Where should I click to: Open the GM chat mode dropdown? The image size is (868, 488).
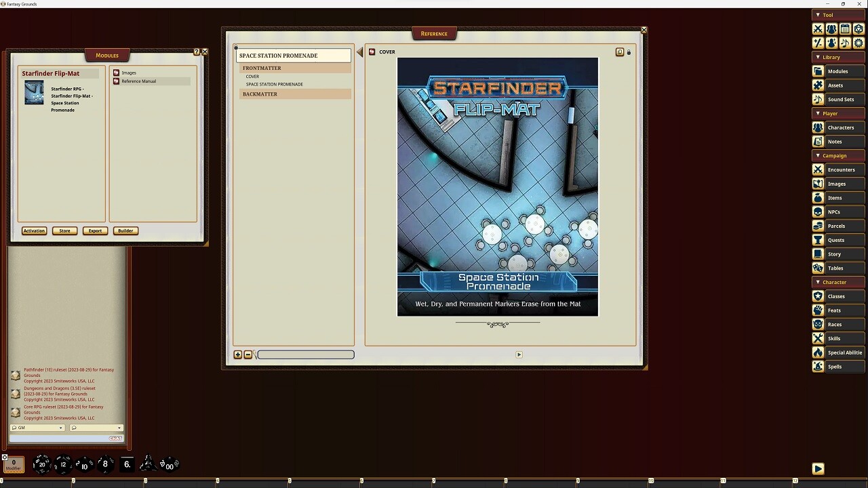click(x=37, y=428)
